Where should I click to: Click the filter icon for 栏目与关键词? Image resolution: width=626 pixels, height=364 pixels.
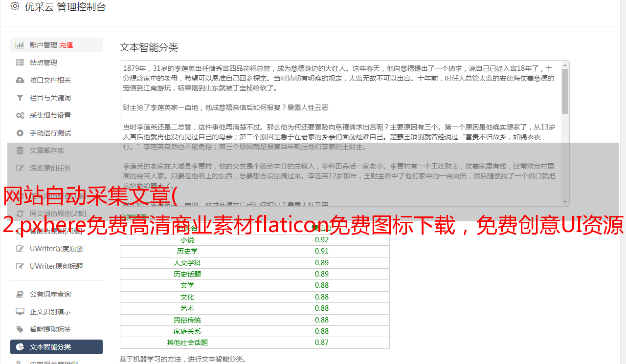pos(20,98)
